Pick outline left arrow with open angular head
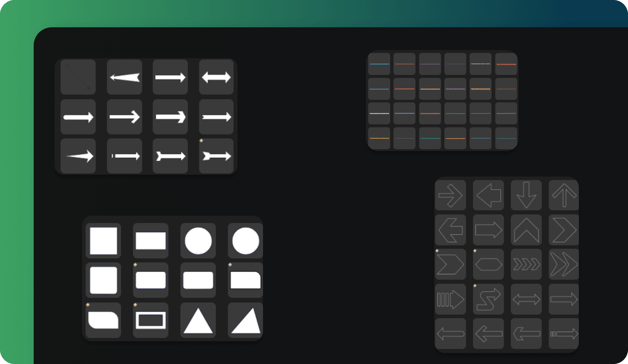The height and width of the screenshot is (364, 628). tap(488, 334)
